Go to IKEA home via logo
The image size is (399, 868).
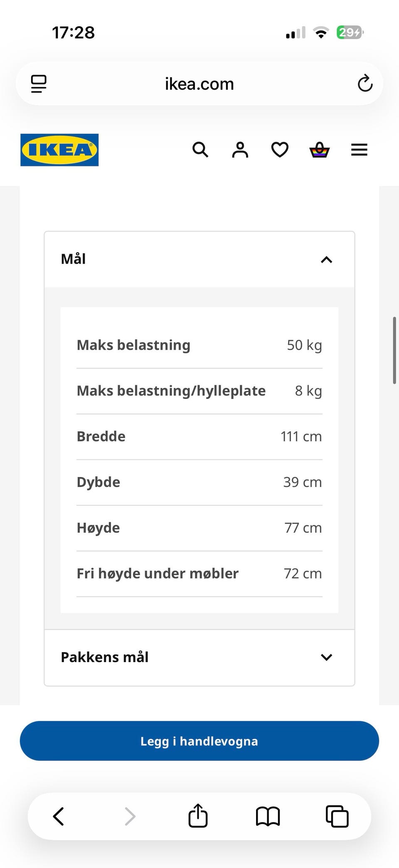tap(59, 150)
